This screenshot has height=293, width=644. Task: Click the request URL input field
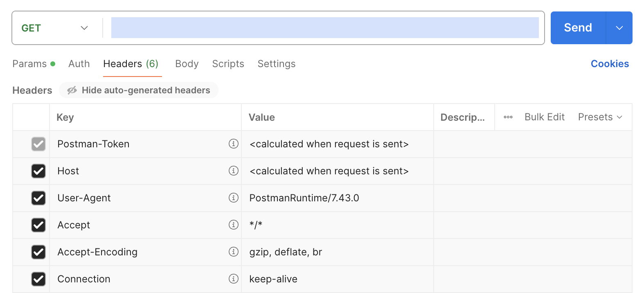(x=324, y=28)
